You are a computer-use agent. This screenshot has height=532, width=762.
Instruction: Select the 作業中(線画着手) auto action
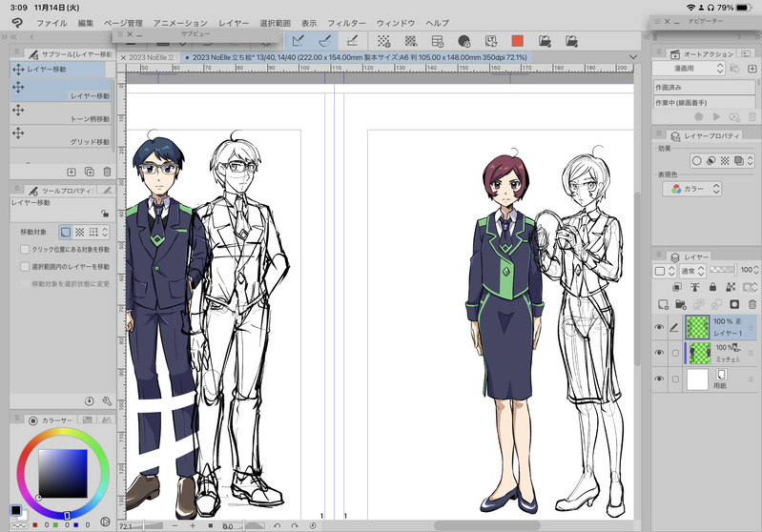tap(704, 103)
